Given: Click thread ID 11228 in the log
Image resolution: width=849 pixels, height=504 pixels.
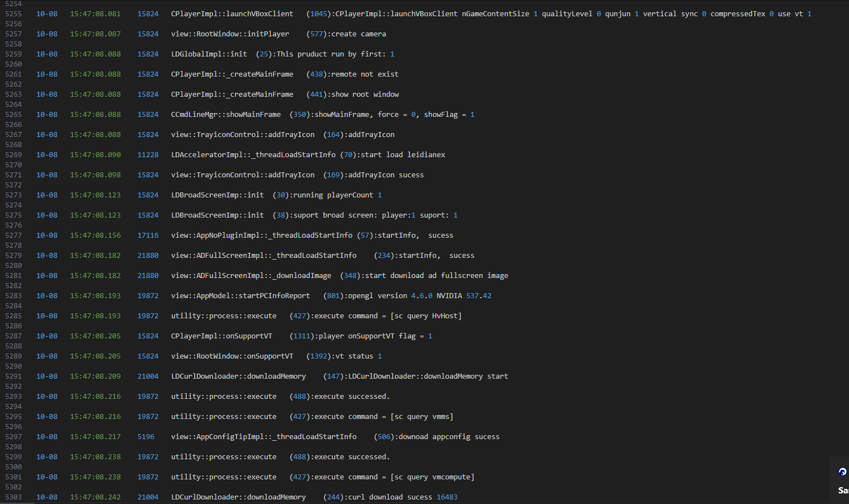Looking at the screenshot, I should [148, 155].
